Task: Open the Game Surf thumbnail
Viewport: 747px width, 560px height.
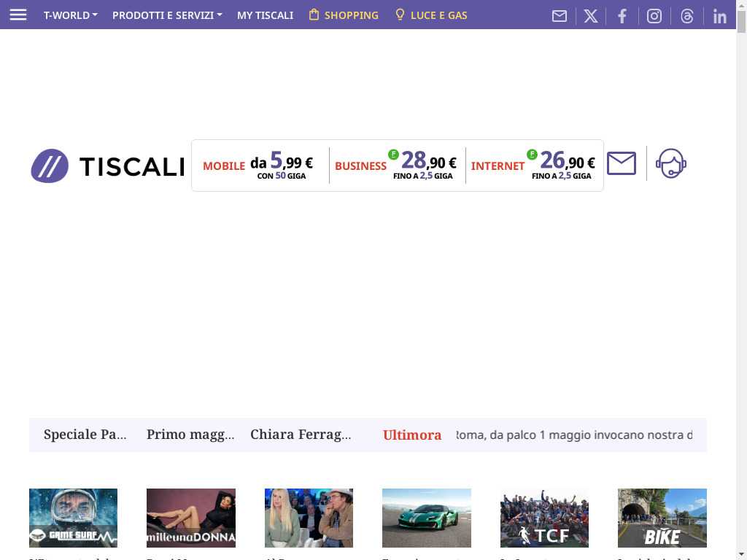Action: click(x=74, y=518)
